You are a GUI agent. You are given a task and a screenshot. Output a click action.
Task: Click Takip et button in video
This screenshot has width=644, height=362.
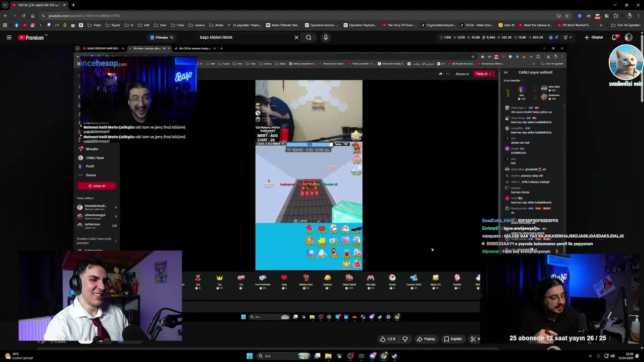tap(484, 74)
